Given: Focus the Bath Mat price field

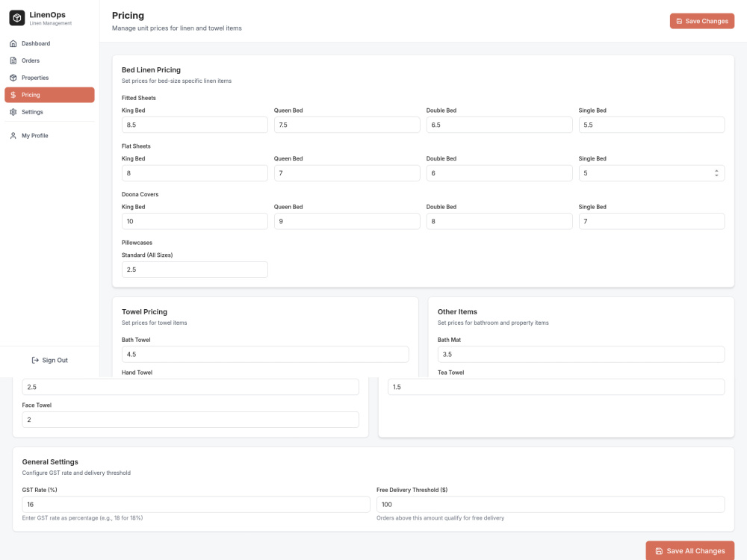Looking at the screenshot, I should 580,354.
